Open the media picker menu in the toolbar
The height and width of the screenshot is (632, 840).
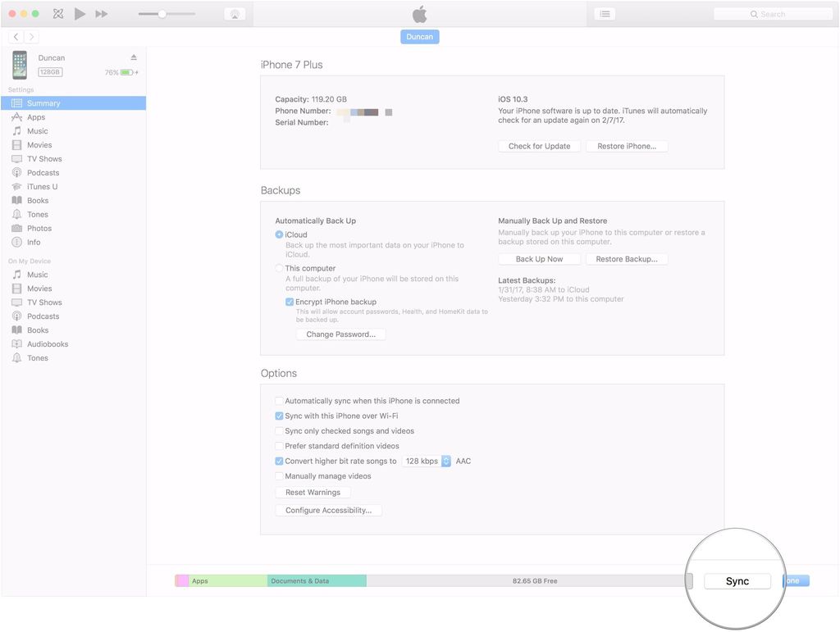605,13
